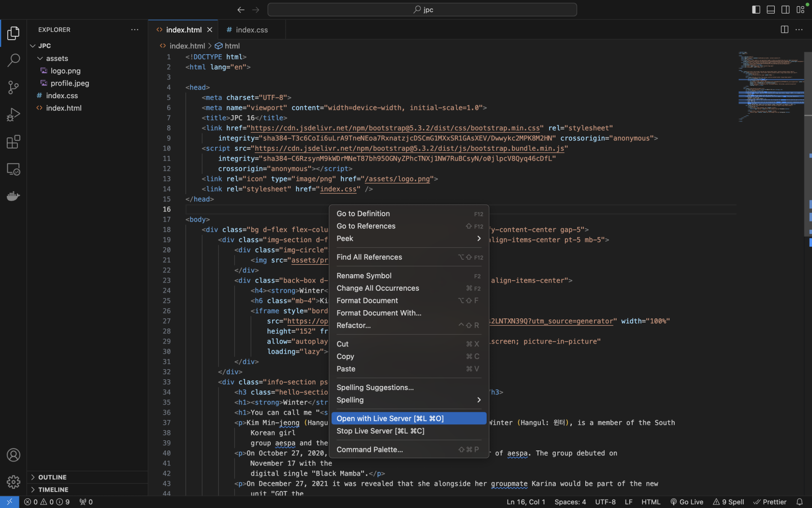Click the code minimap preview
Image resolution: width=812 pixels, height=508 pixels.
770,87
